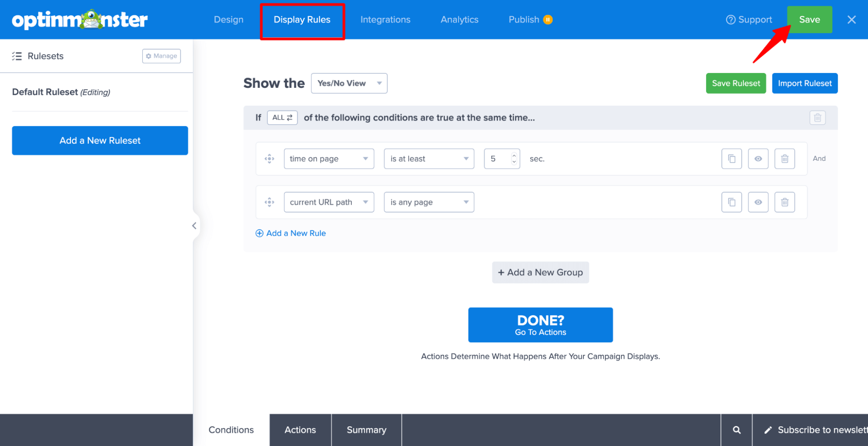The image size is (868, 446).
Task: Open the time on page rule type dropdown
Action: [329, 159]
